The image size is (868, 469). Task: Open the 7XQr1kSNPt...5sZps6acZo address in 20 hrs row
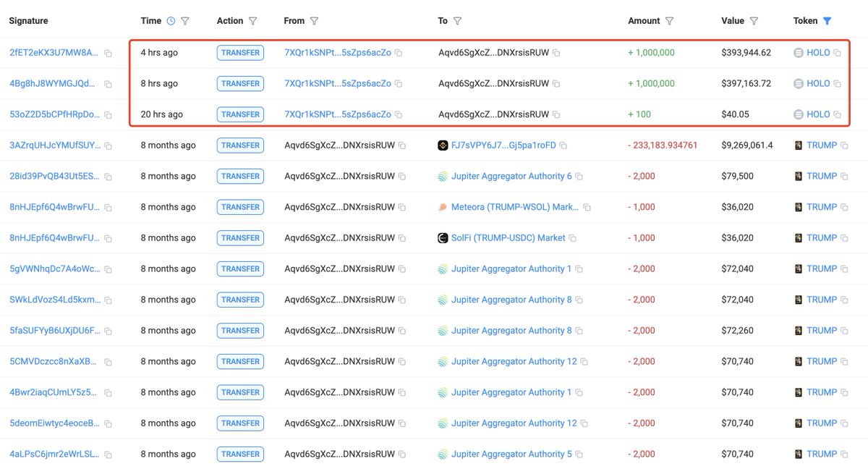pyautogui.click(x=338, y=114)
